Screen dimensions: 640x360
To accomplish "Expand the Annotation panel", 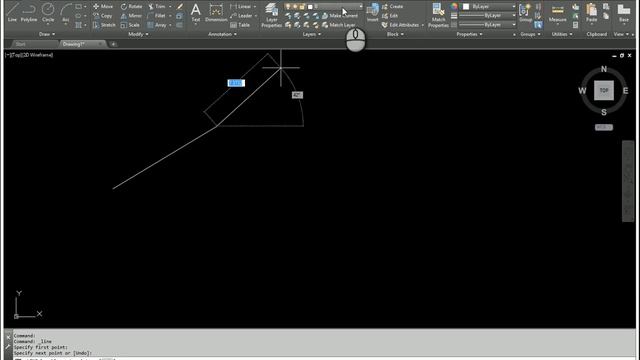I will point(222,34).
